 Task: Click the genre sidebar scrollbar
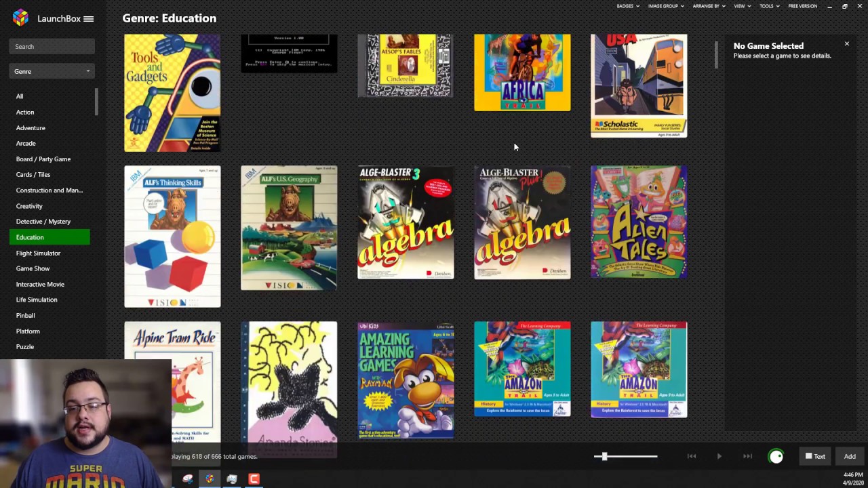click(x=96, y=102)
